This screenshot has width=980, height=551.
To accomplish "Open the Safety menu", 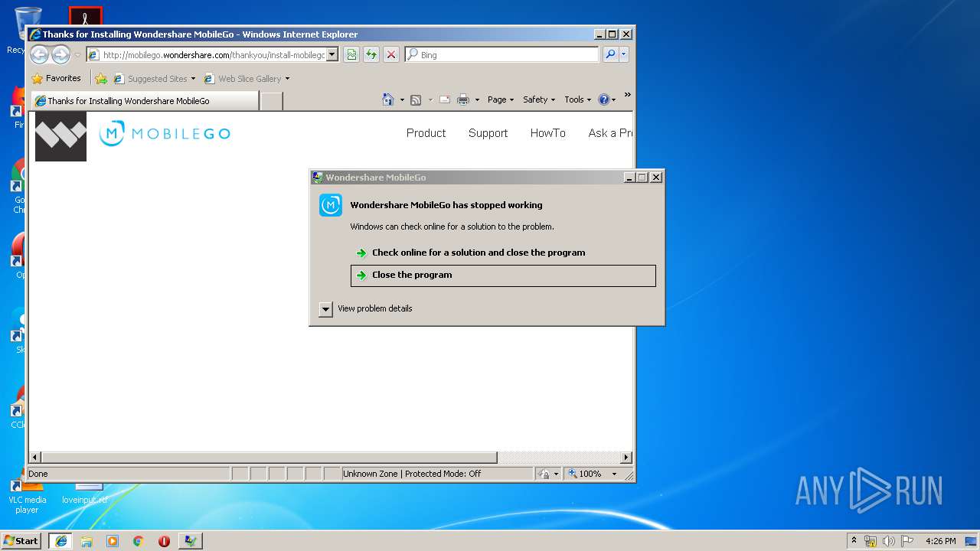I will (539, 99).
